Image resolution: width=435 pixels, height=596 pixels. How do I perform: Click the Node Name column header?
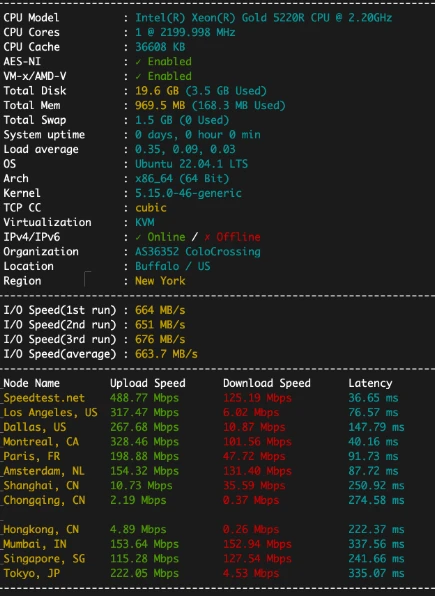click(32, 383)
